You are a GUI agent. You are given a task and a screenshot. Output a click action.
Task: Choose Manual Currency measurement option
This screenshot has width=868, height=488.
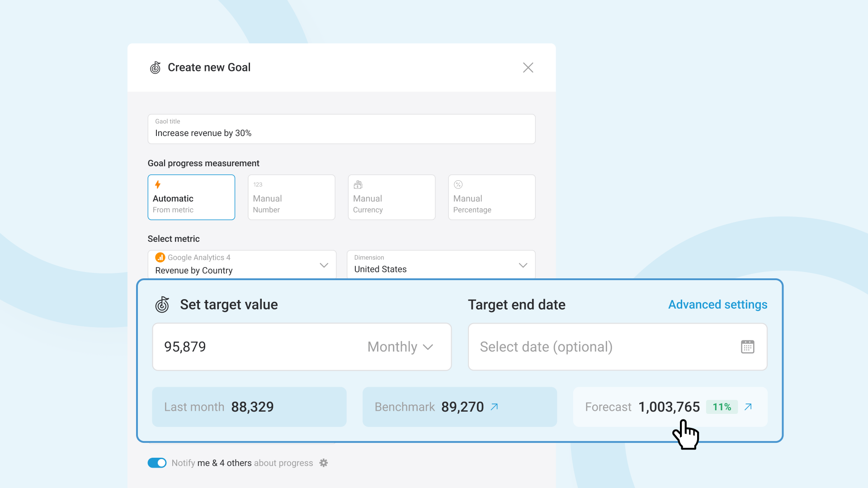tap(392, 197)
